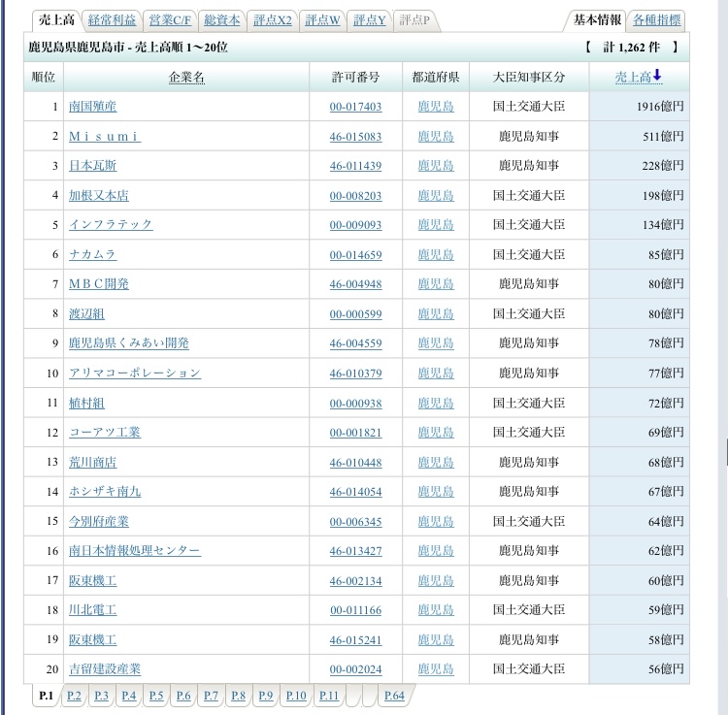The height and width of the screenshot is (715, 728).
Task: Open company 南国殖産
Action: (x=93, y=107)
